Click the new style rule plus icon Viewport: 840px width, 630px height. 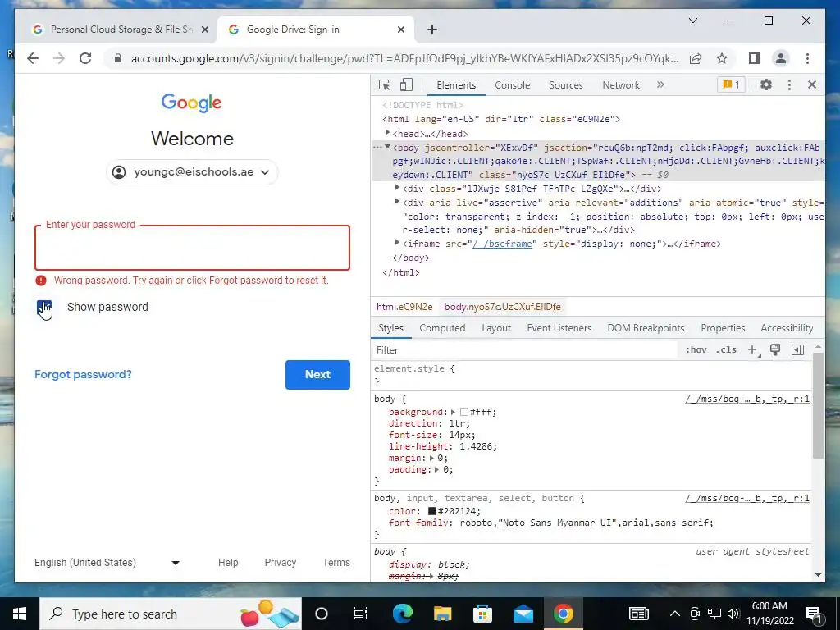click(753, 349)
